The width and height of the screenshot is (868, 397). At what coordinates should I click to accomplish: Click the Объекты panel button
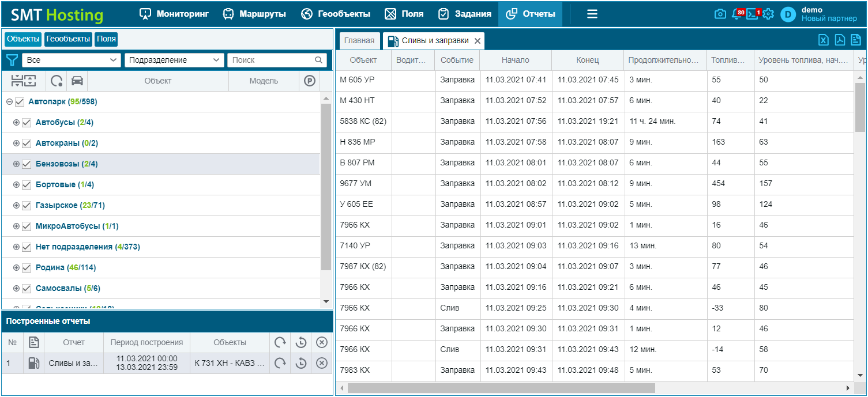point(23,39)
